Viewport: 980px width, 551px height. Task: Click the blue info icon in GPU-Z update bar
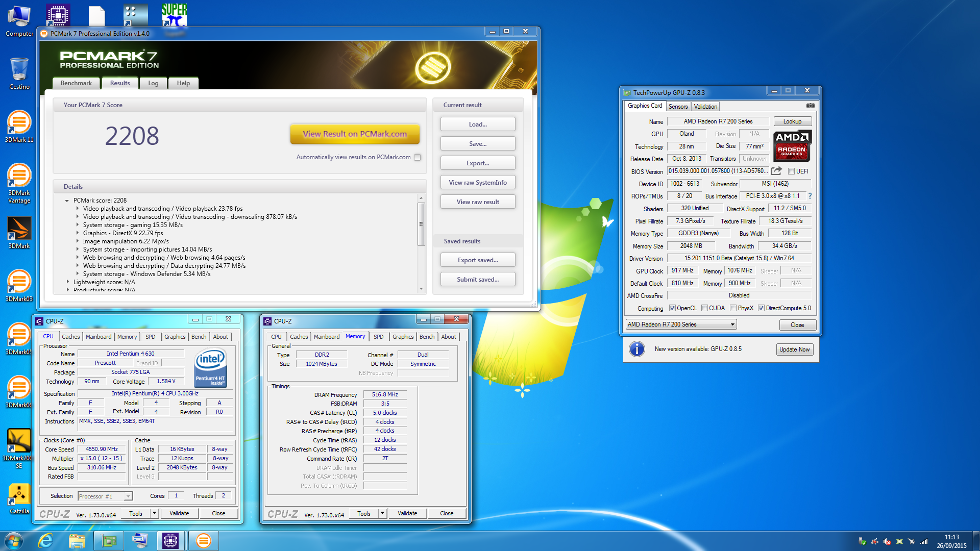pyautogui.click(x=636, y=349)
